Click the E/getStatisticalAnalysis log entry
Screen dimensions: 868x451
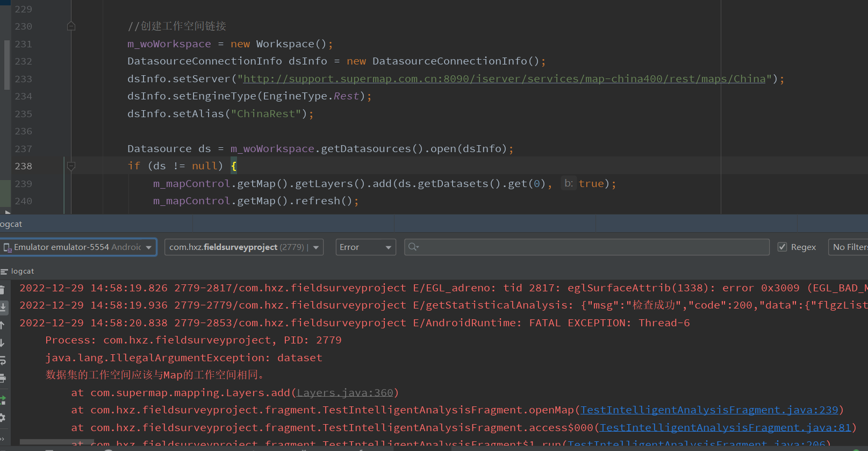point(444,305)
